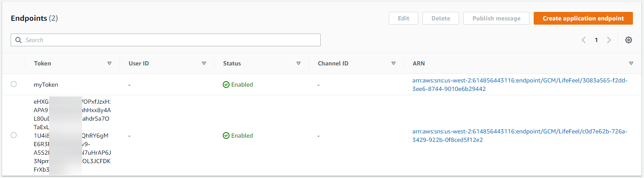Open the ARN link ending in 9010e6b29442
Viewport: 644px width, 178px height.
[x=520, y=85]
